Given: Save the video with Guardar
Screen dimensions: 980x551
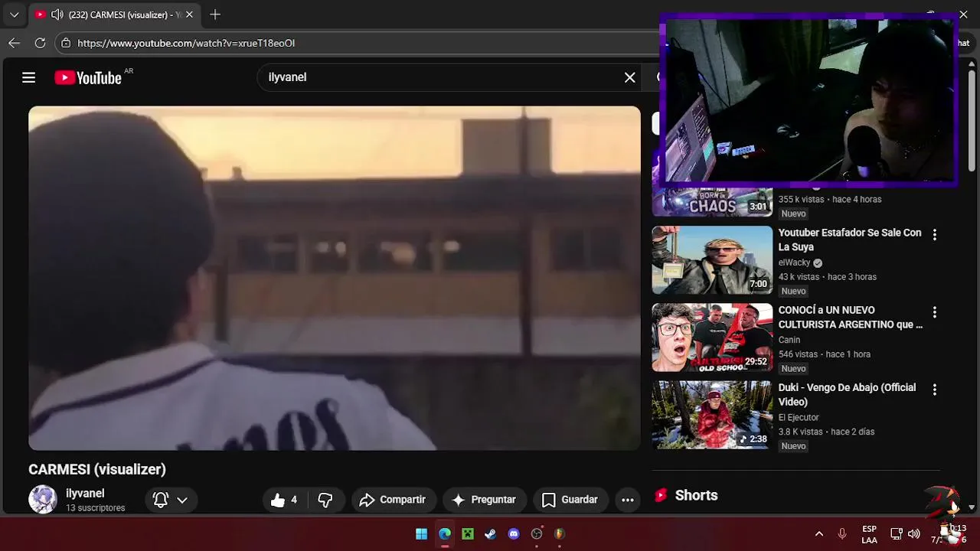Looking at the screenshot, I should coord(570,500).
